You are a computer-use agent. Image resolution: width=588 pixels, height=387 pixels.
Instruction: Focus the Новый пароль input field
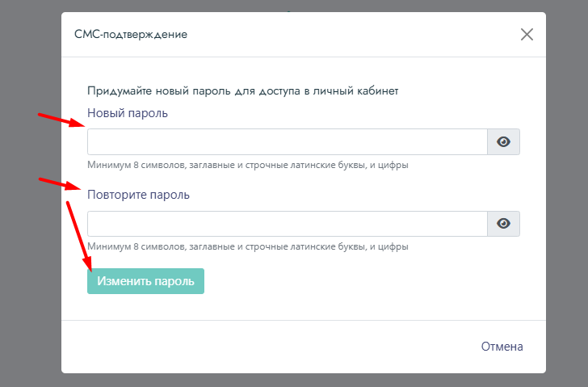(x=288, y=141)
